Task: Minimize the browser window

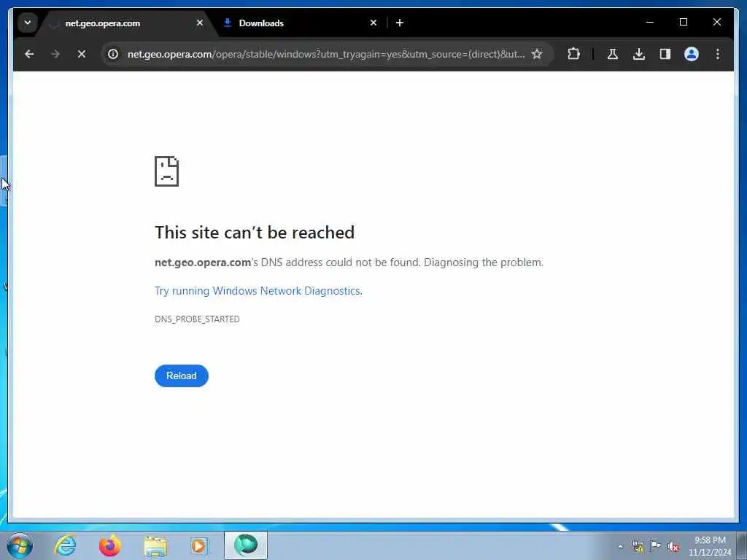Action: pos(650,23)
